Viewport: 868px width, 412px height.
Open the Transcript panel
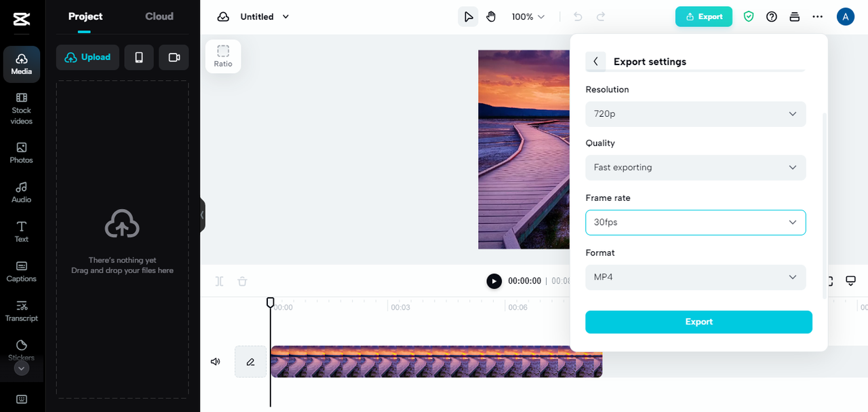(x=21, y=311)
